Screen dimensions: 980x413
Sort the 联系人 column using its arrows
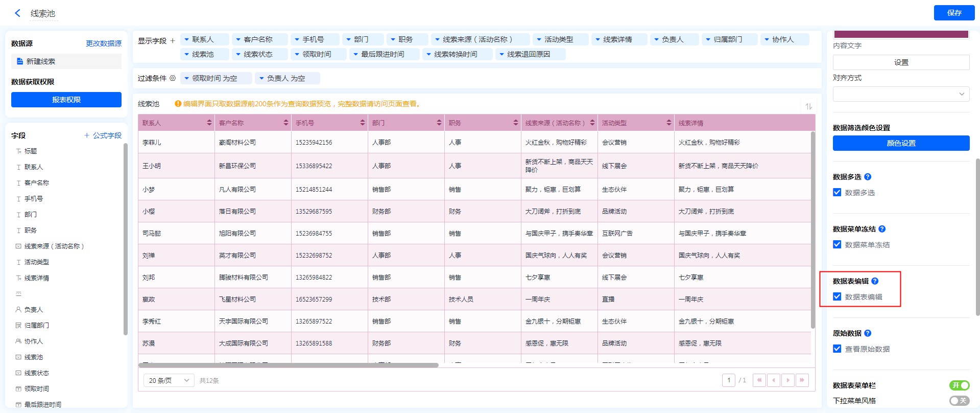click(x=209, y=123)
